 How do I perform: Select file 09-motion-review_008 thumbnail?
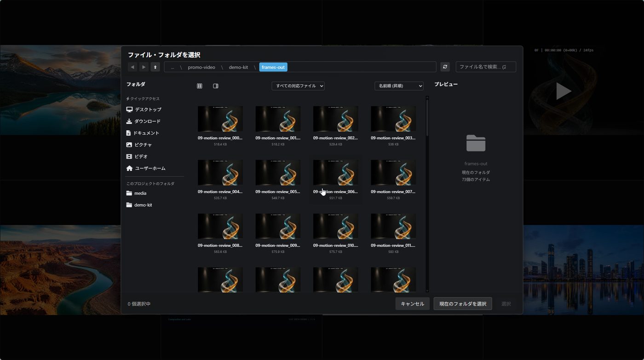(220, 226)
